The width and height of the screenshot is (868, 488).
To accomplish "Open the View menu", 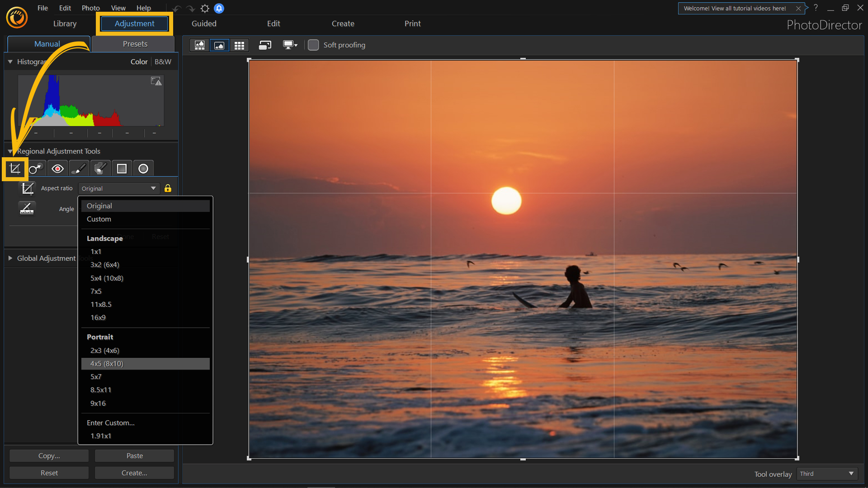I will point(118,8).
